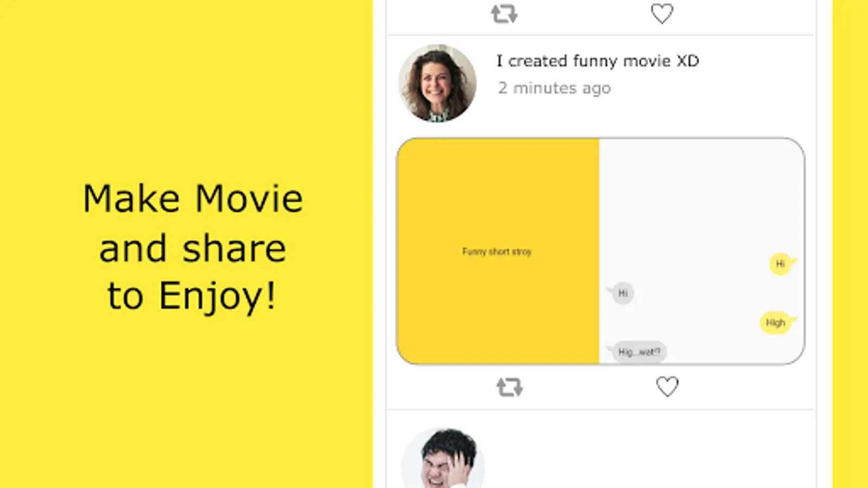
Task: Click the '2 minutes ago' timestamp
Action: [x=554, y=88]
